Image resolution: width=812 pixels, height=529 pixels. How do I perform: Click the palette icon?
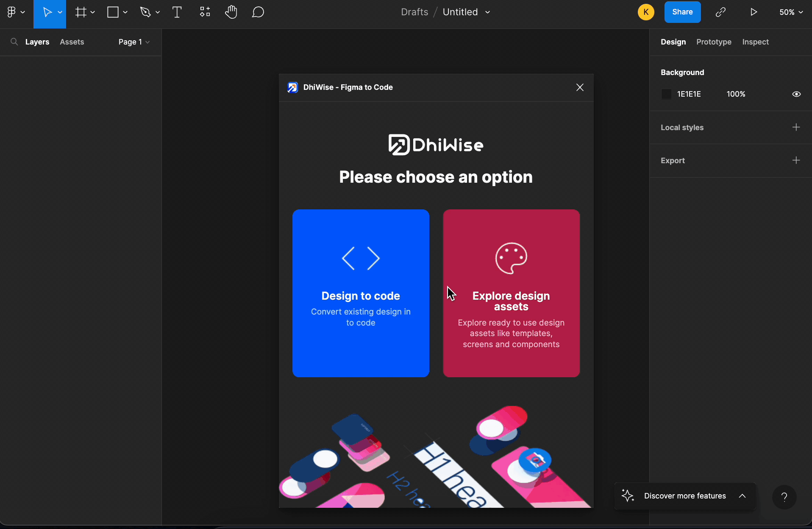tap(511, 258)
